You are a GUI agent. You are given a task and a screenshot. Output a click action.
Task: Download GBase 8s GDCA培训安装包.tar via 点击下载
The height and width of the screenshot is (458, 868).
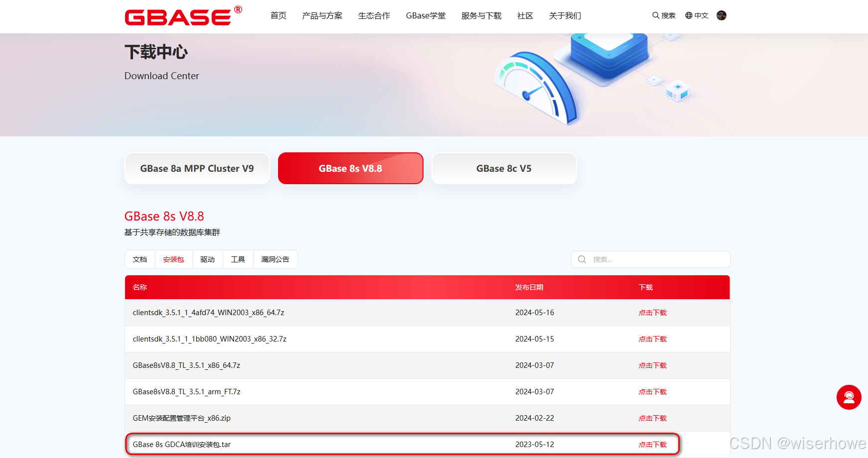coord(653,445)
